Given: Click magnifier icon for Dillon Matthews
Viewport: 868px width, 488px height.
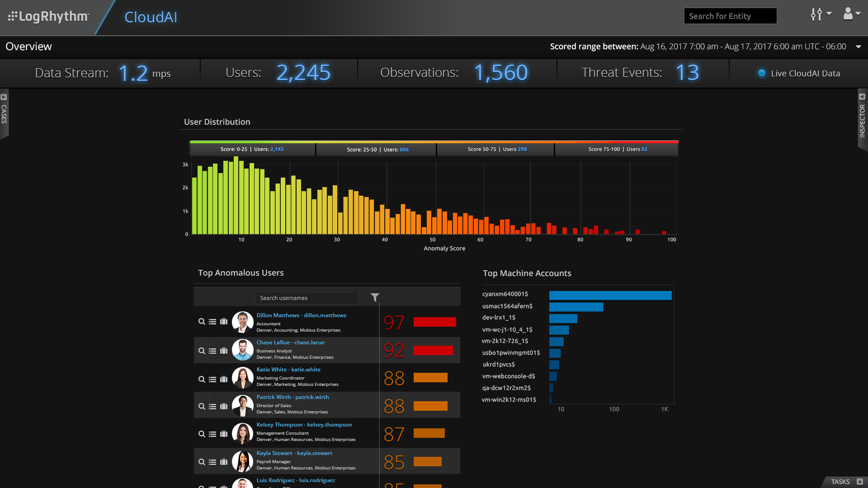Looking at the screenshot, I should point(202,322).
